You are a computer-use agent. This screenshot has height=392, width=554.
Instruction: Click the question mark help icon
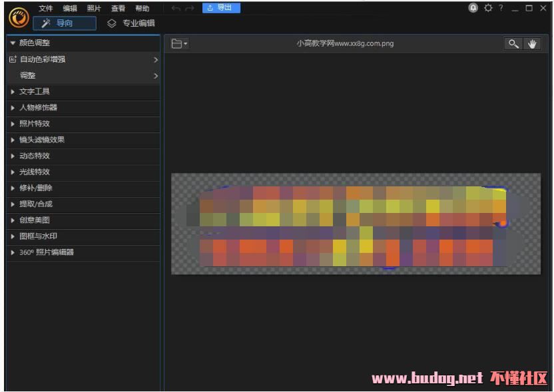pyautogui.click(x=501, y=8)
